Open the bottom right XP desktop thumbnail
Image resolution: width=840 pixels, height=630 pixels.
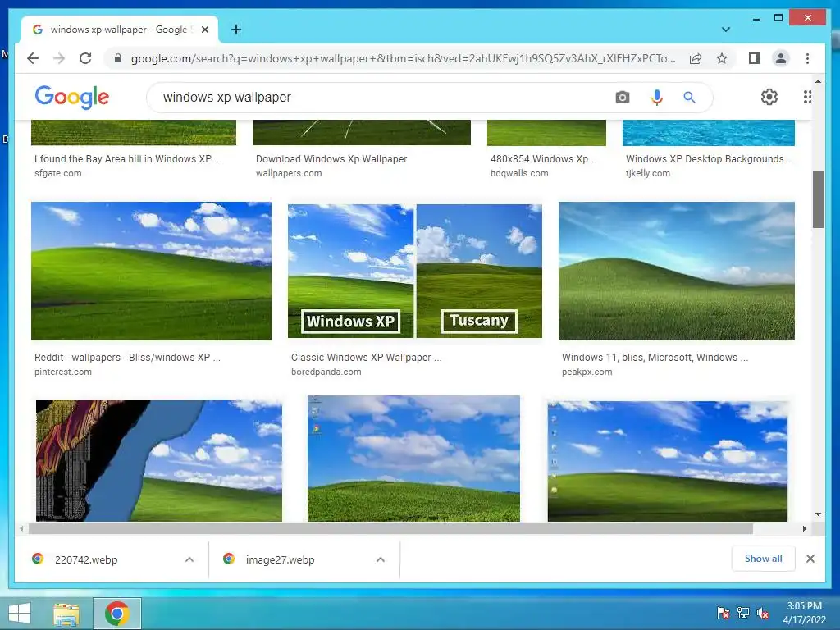(668, 461)
